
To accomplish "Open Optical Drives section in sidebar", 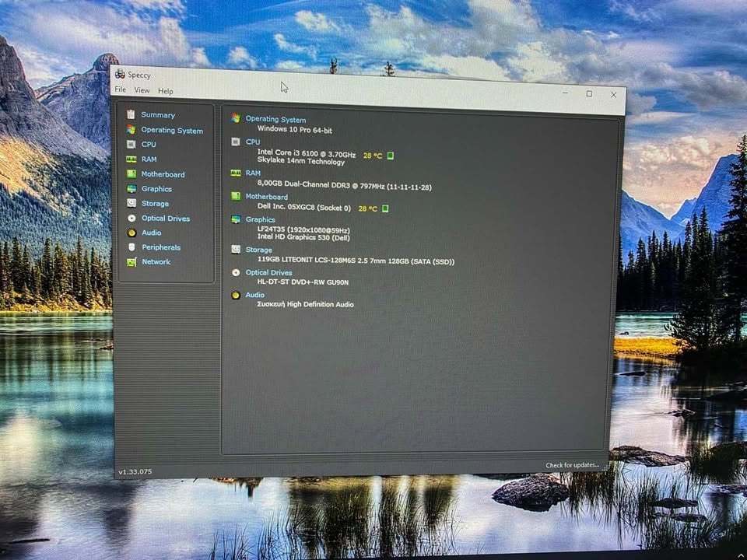I will tap(166, 219).
